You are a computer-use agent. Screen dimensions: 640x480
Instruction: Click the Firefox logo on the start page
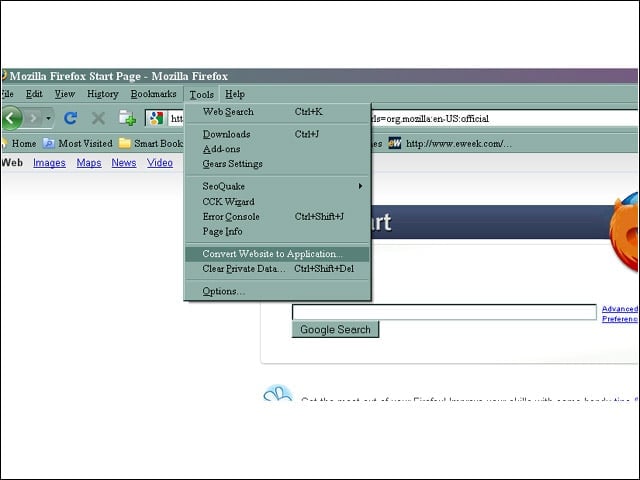click(x=624, y=231)
